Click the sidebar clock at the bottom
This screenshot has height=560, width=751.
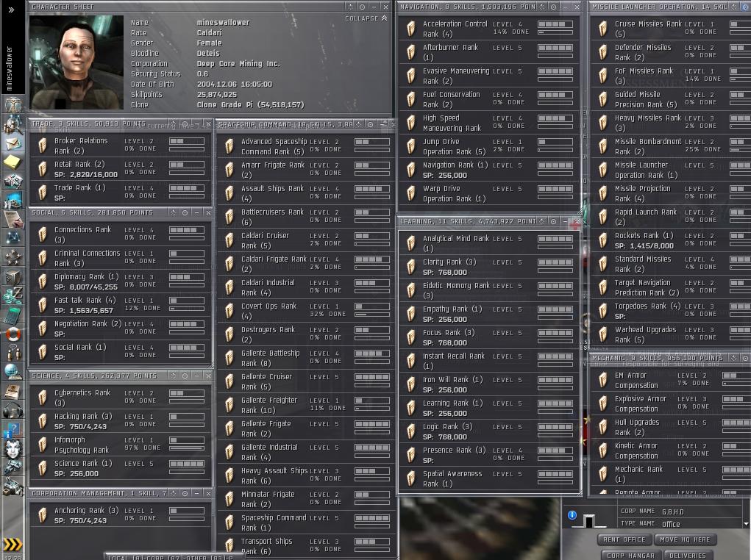tap(13, 557)
